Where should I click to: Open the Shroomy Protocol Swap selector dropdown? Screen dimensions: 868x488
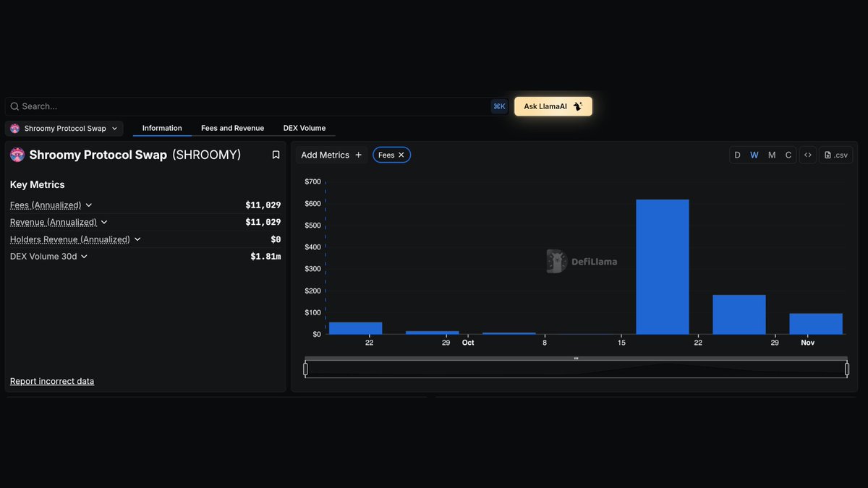(64, 129)
